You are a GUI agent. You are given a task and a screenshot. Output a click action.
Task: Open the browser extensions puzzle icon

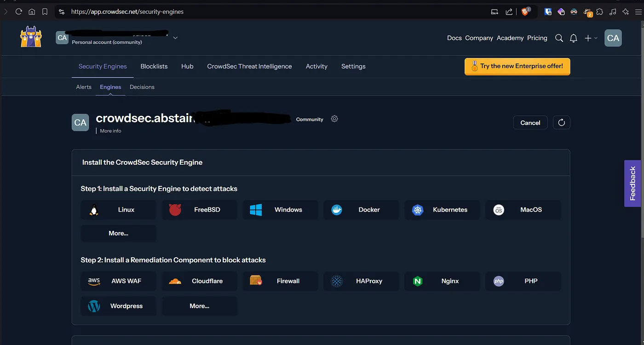pos(600,11)
